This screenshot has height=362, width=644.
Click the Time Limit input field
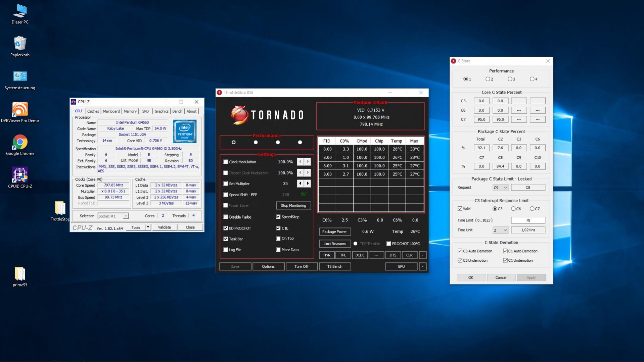pyautogui.click(x=528, y=220)
